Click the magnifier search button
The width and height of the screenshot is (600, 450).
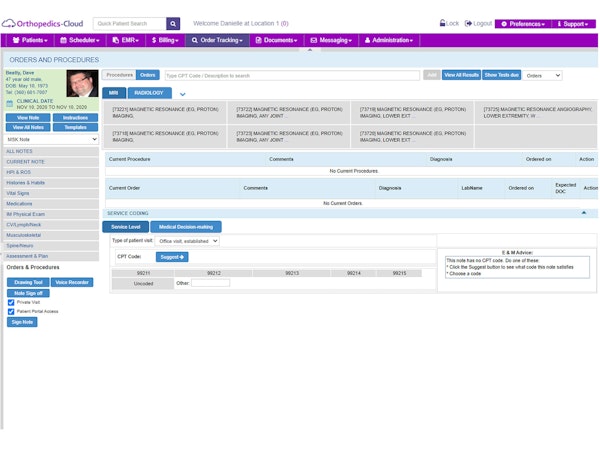point(173,24)
